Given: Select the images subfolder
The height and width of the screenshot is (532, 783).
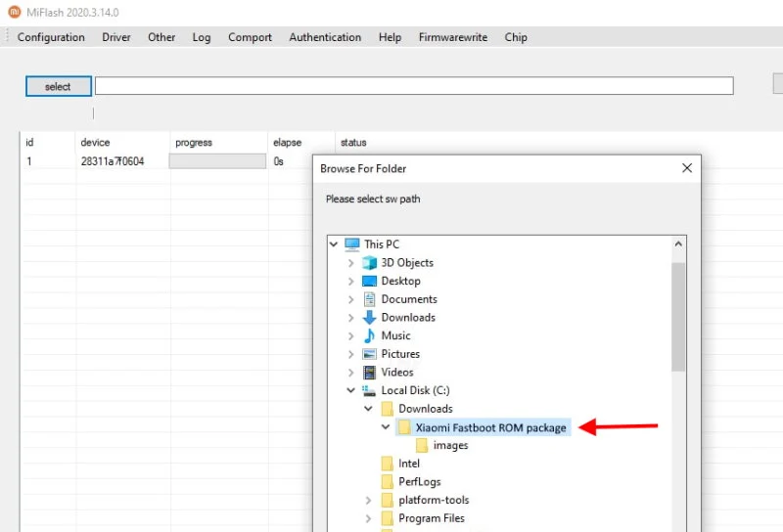Looking at the screenshot, I should click(450, 446).
